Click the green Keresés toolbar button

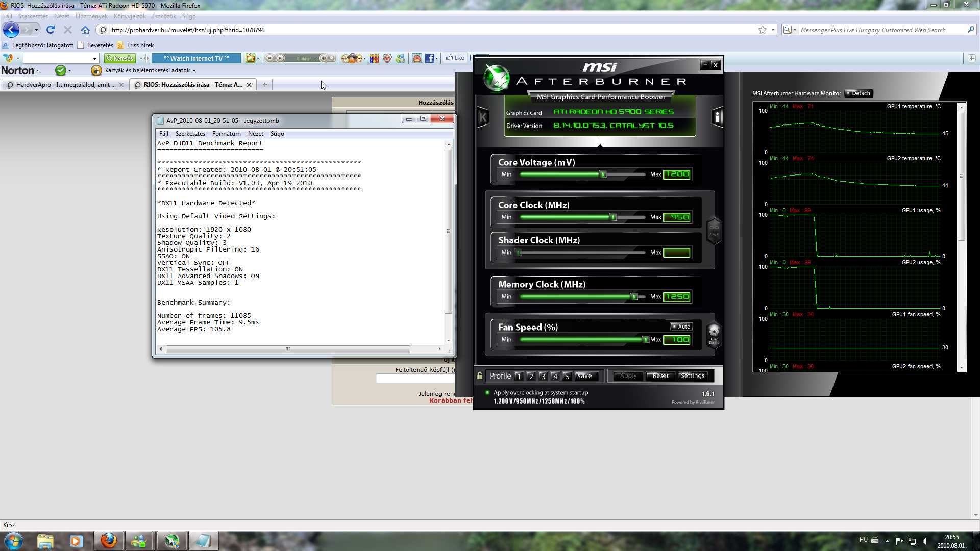coord(120,58)
